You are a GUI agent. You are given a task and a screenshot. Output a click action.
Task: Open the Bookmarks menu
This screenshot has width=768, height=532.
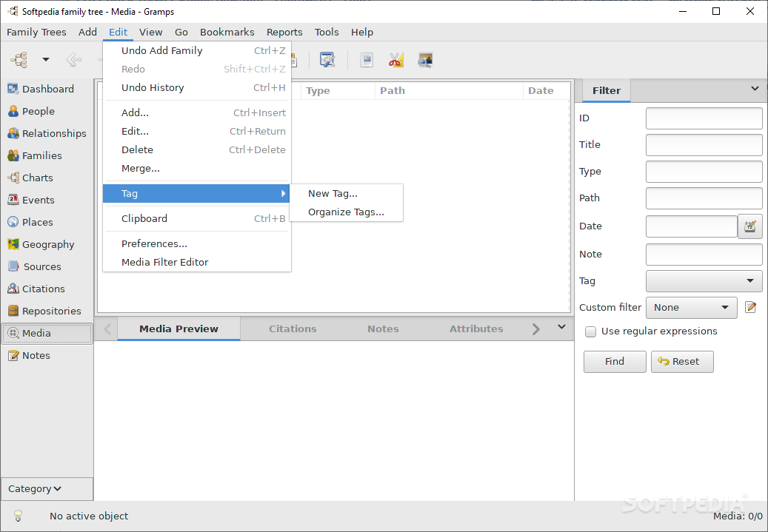(x=227, y=33)
